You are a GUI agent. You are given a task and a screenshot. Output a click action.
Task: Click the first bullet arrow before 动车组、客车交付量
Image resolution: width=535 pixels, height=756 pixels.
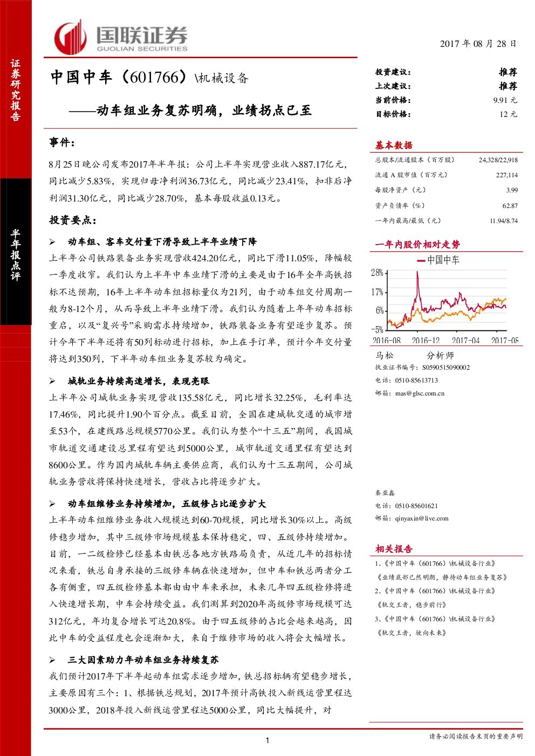click(53, 242)
